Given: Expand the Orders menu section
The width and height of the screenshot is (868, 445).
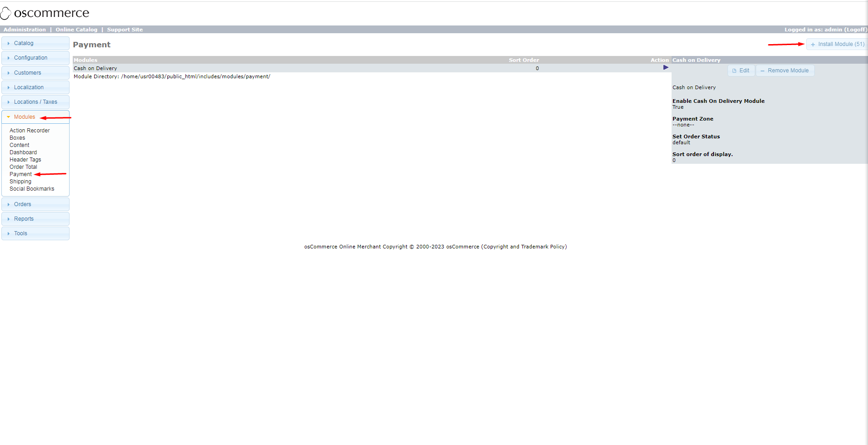Looking at the screenshot, I should [35, 204].
